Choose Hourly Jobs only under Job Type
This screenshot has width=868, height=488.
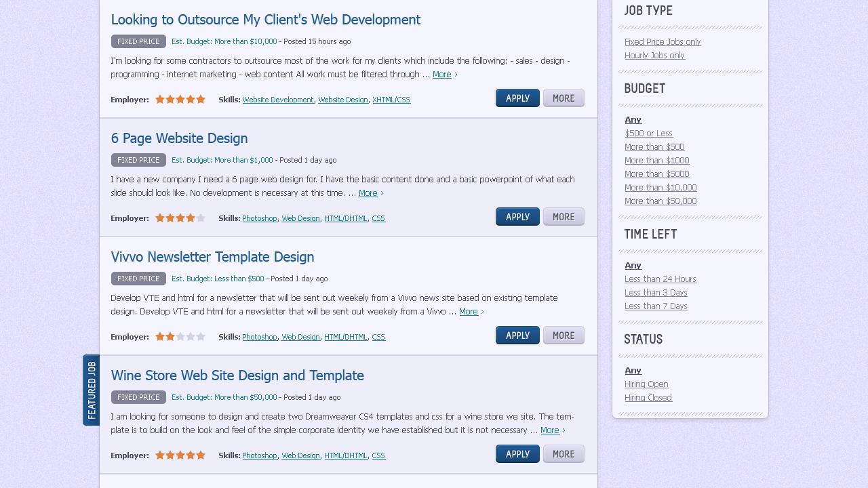(654, 55)
